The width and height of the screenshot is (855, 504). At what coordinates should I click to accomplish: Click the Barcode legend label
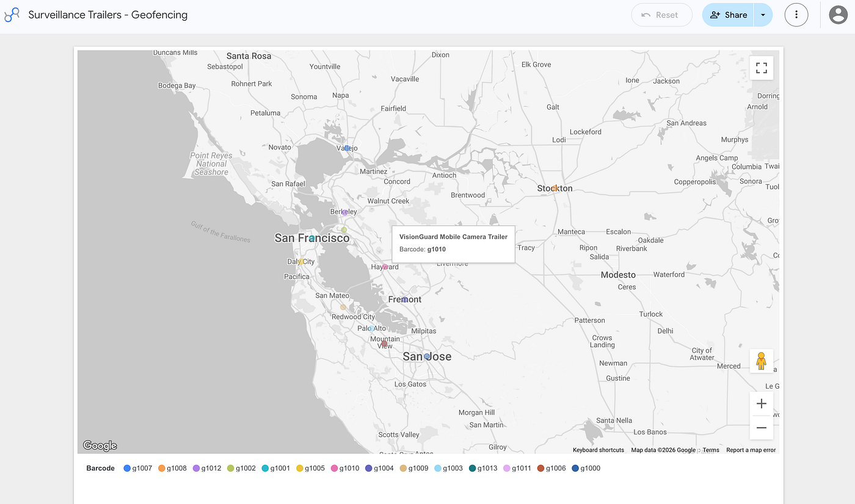(x=100, y=469)
